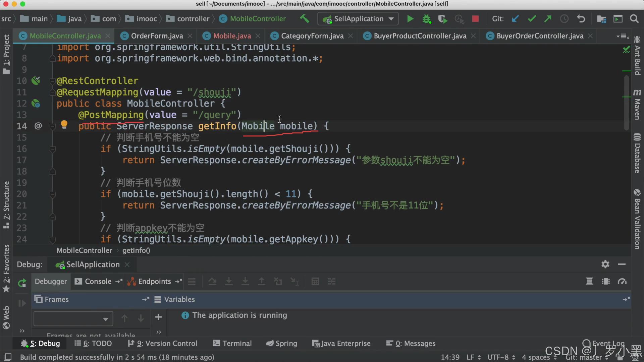Viewport: 644px width, 362px height.
Task: Toggle Project side panel
Action: pyautogui.click(x=6, y=54)
